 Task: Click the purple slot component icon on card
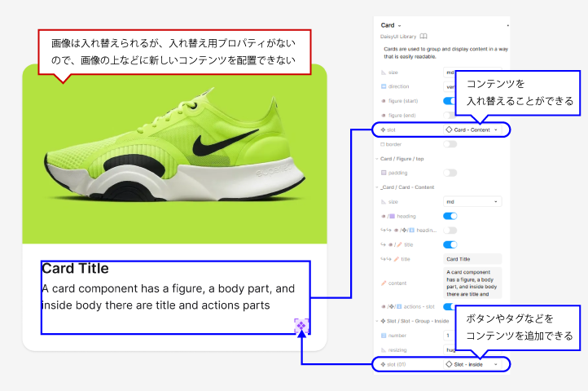point(301,326)
